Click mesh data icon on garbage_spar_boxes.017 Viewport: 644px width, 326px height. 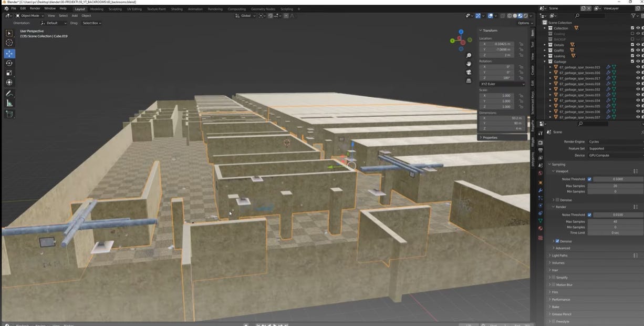pos(614,78)
